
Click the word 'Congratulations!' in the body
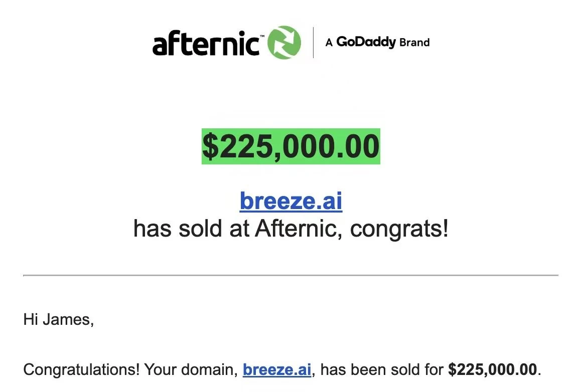click(81, 369)
